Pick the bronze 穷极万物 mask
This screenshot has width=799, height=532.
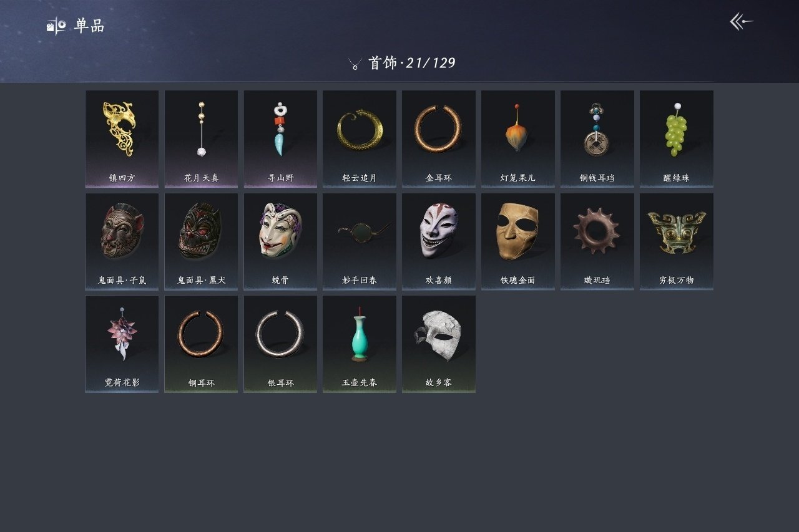677,241
